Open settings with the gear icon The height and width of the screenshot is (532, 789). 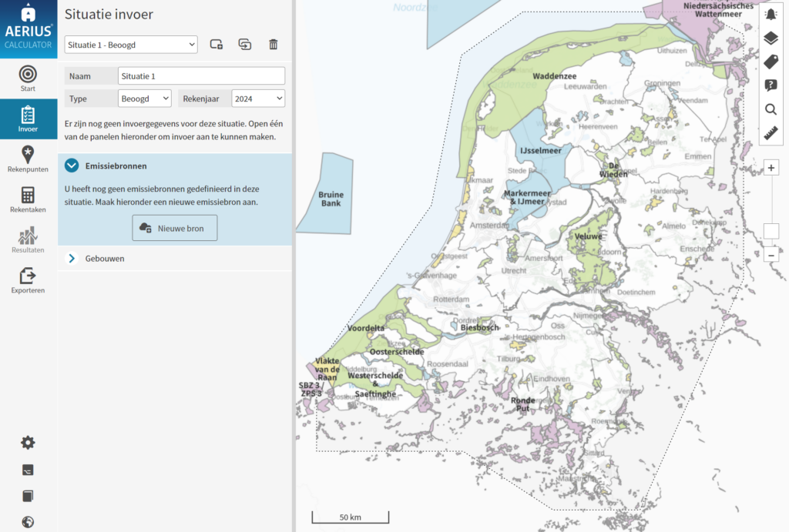(x=28, y=443)
